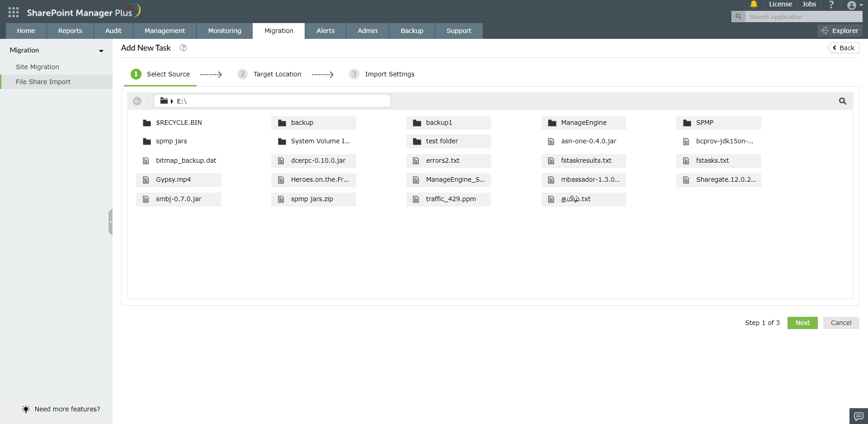This screenshot has width=868, height=424.
Task: Collapse the left sidebar panel handle
Action: (110, 222)
